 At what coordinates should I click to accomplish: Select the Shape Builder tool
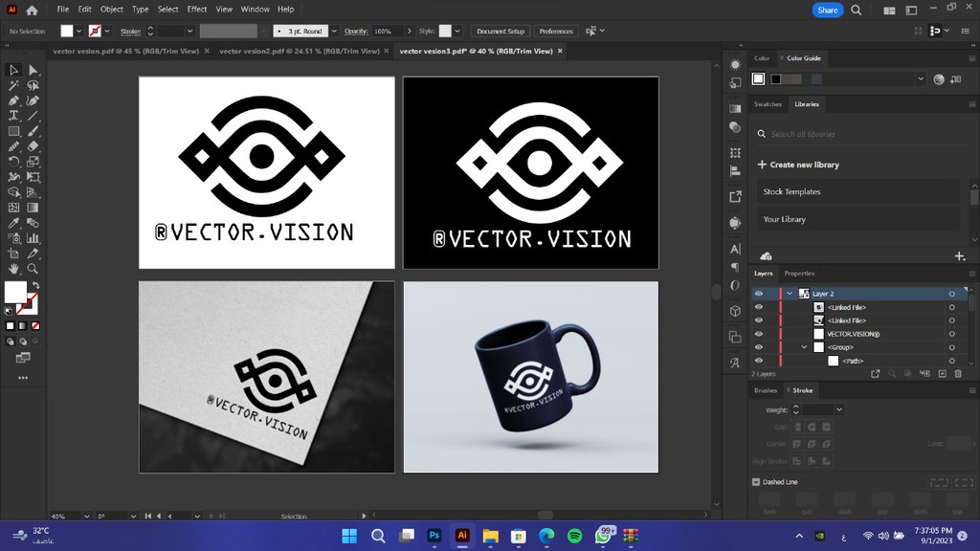13,192
